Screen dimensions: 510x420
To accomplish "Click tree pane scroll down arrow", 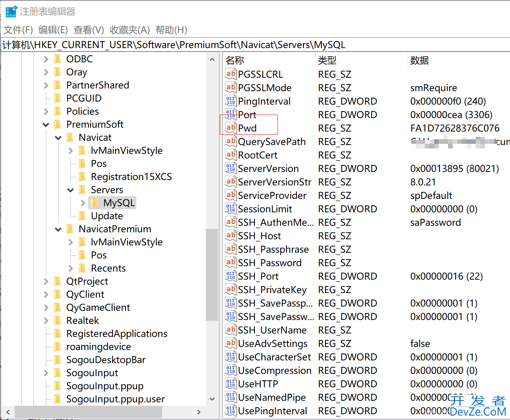I will coord(212,399).
